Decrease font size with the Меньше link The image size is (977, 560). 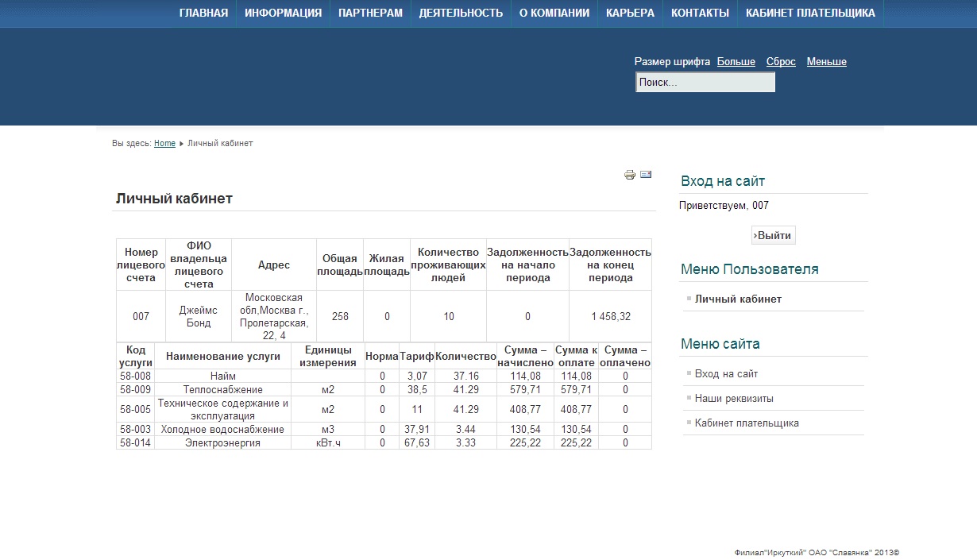click(826, 61)
